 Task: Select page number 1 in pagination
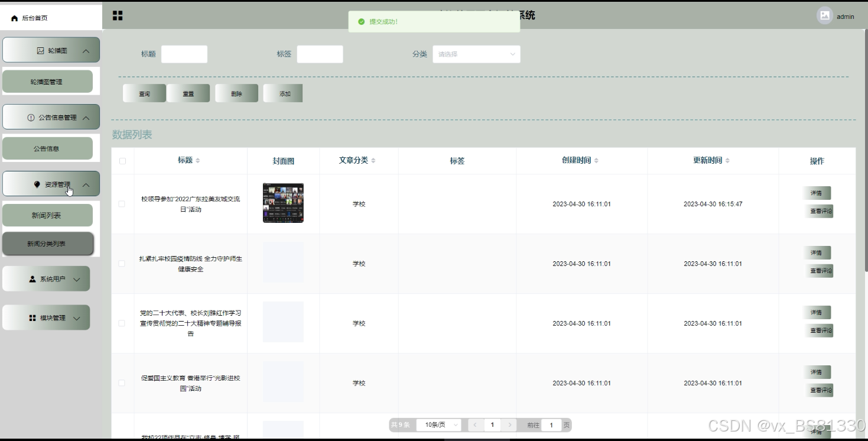click(x=492, y=425)
